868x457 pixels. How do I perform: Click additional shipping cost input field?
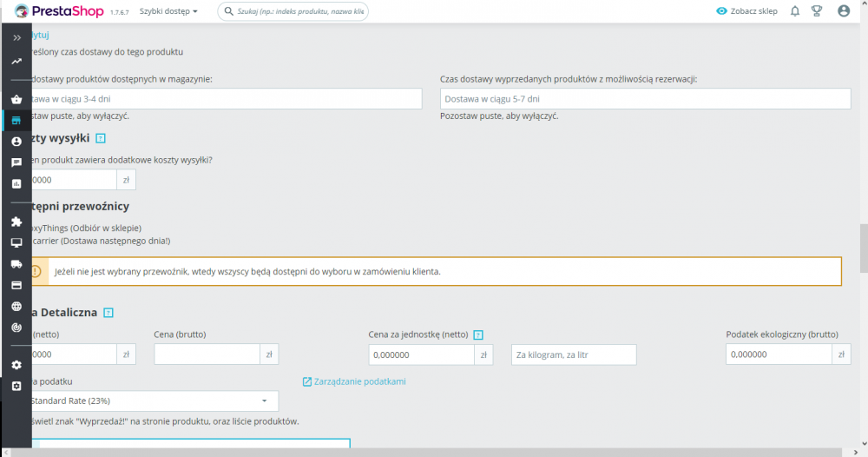[x=72, y=180]
